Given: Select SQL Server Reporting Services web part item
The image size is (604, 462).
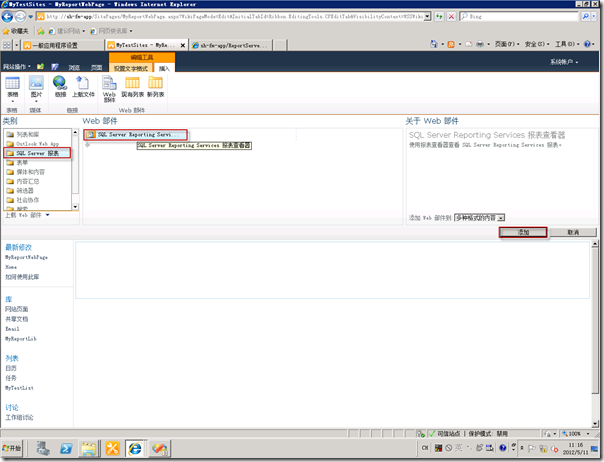Looking at the screenshot, I should point(136,134).
